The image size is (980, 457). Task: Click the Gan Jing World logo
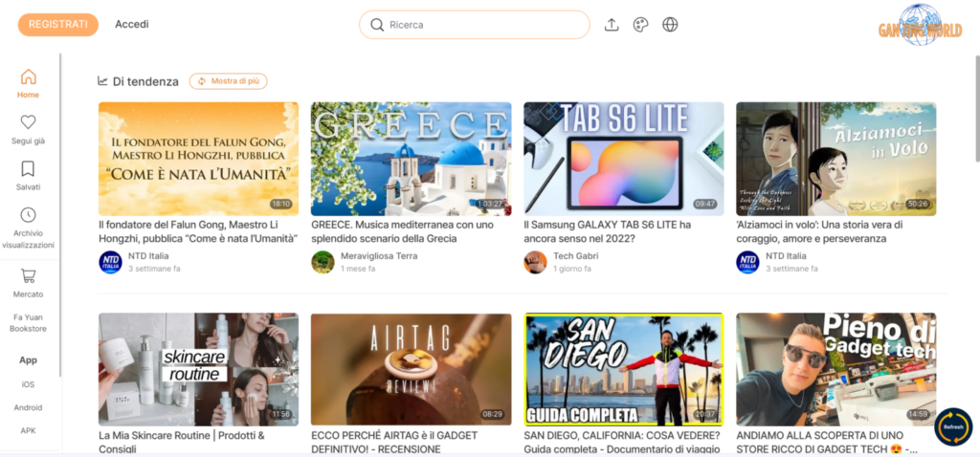pyautogui.click(x=920, y=26)
